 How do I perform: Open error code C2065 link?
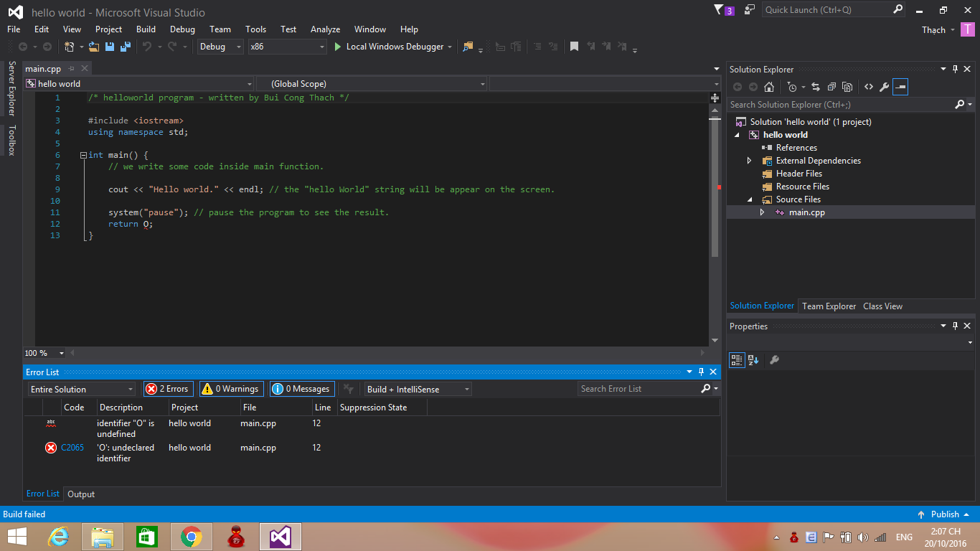pyautogui.click(x=72, y=448)
